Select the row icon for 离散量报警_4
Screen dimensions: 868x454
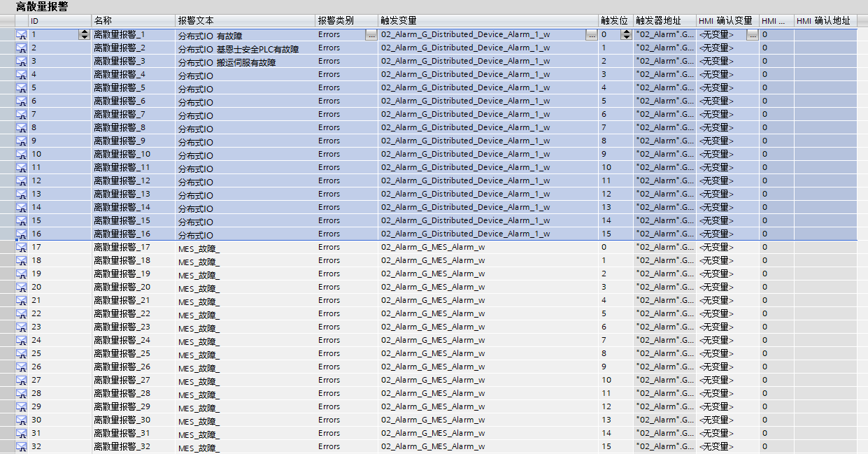point(21,74)
